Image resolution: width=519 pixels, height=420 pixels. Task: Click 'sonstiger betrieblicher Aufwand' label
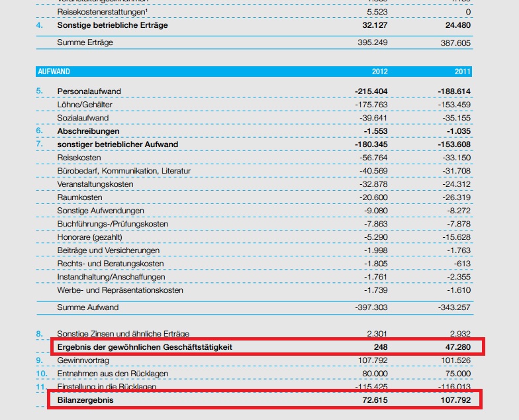[118, 144]
